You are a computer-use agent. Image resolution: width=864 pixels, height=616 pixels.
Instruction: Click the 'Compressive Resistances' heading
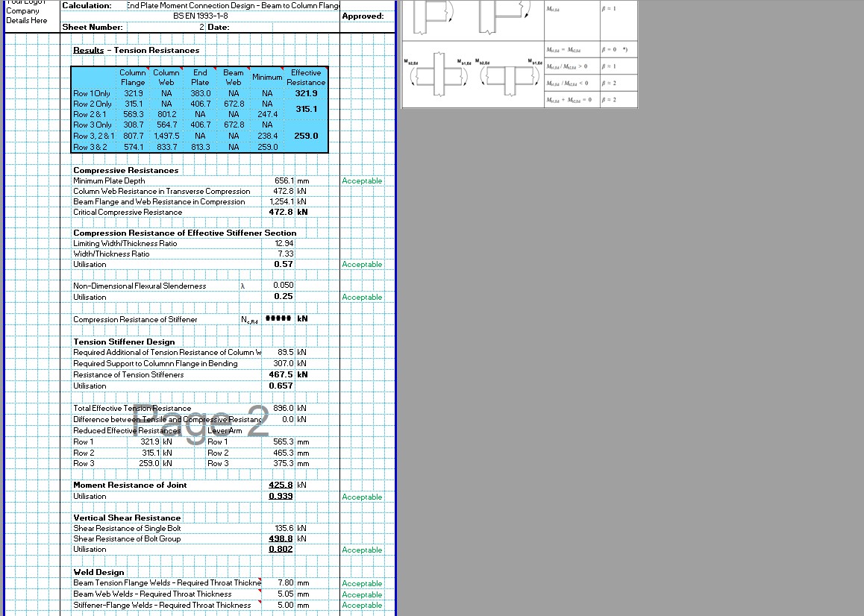tap(125, 170)
